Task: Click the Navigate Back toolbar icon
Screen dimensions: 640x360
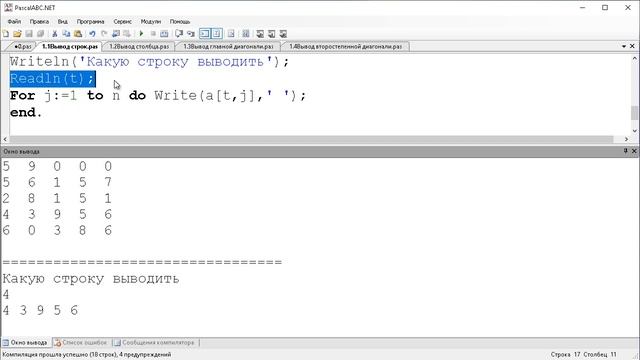Action: tap(116, 34)
